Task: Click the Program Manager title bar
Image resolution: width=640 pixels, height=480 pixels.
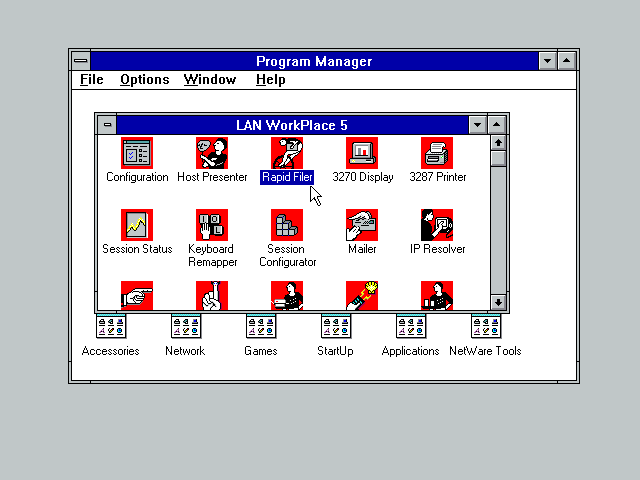Action: coord(314,61)
